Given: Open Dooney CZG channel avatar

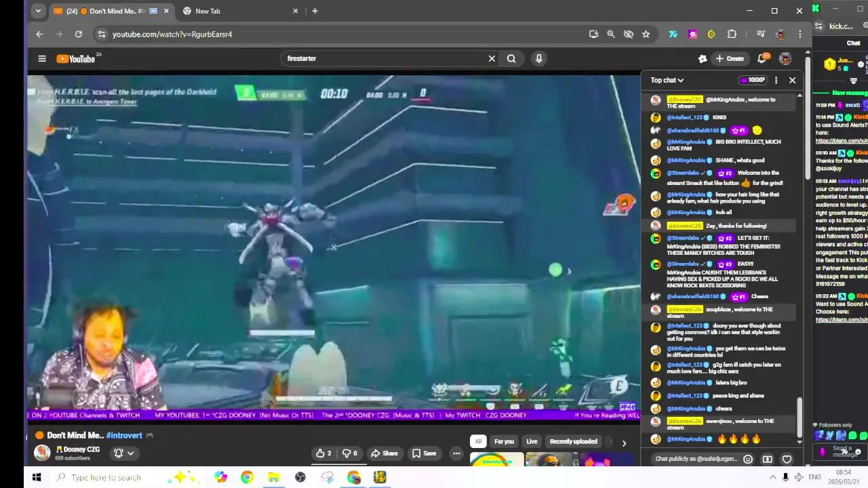Looking at the screenshot, I should tap(42, 453).
